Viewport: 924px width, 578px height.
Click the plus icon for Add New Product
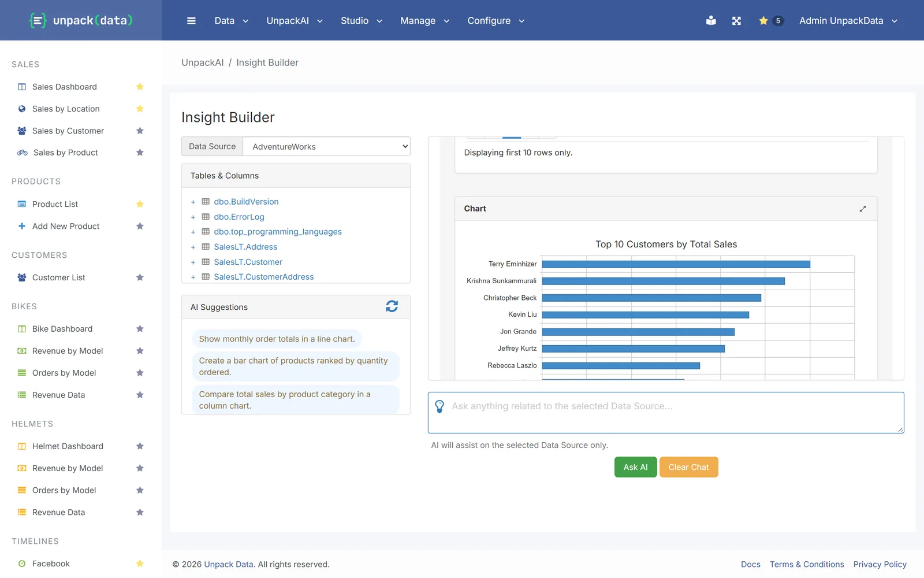(x=22, y=226)
